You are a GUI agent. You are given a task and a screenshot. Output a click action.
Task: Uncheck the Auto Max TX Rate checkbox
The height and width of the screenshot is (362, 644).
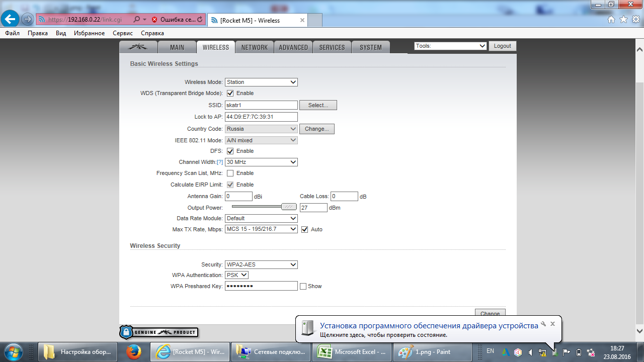304,229
